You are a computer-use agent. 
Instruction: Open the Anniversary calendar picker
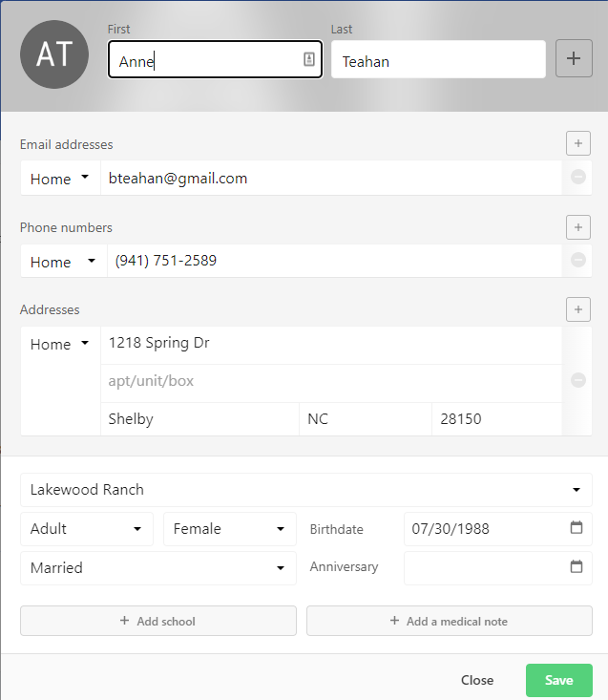(577, 567)
